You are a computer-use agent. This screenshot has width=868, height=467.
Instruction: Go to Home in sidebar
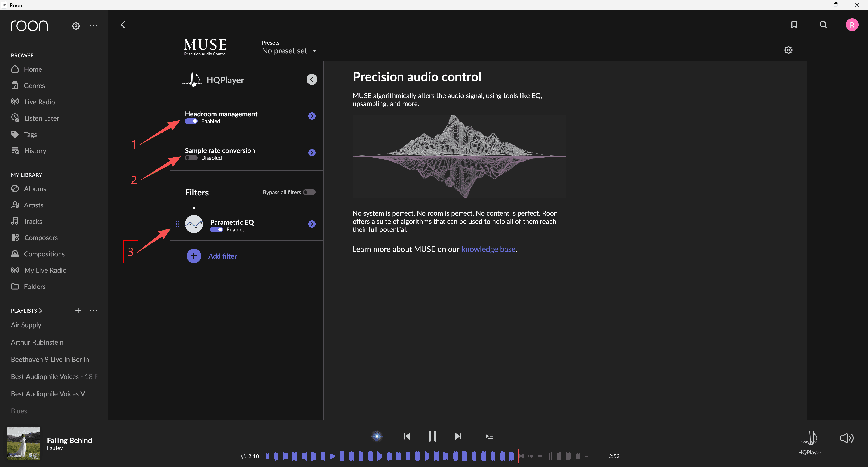(x=33, y=69)
